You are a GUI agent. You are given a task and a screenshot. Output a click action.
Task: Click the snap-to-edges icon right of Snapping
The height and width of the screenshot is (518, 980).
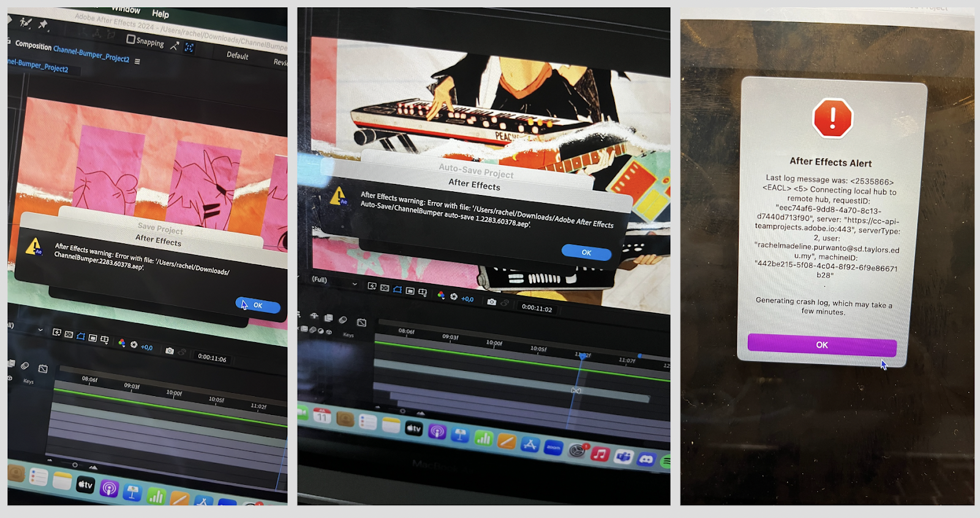[x=175, y=46]
